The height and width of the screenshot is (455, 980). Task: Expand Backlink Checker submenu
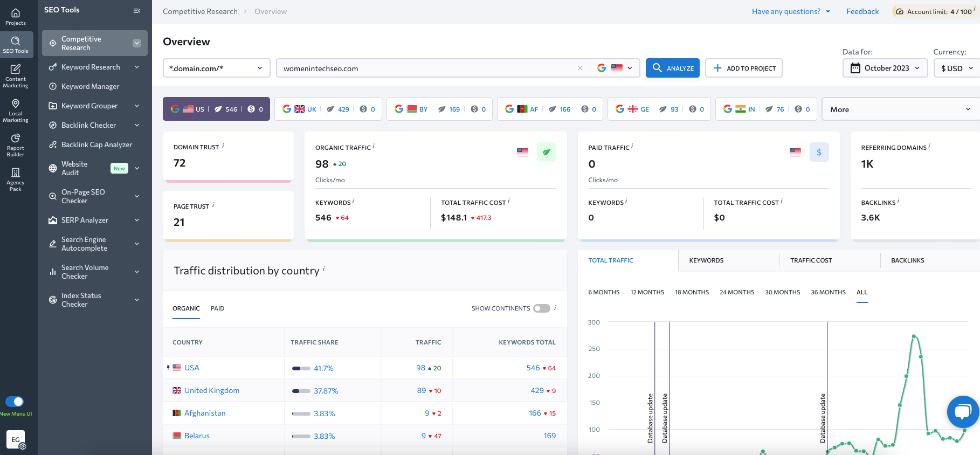[x=137, y=125]
